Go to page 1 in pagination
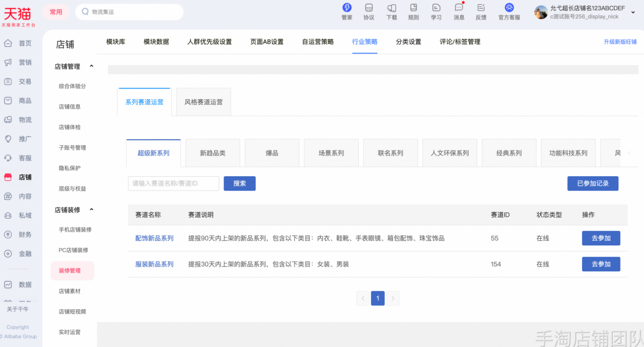 (378, 298)
